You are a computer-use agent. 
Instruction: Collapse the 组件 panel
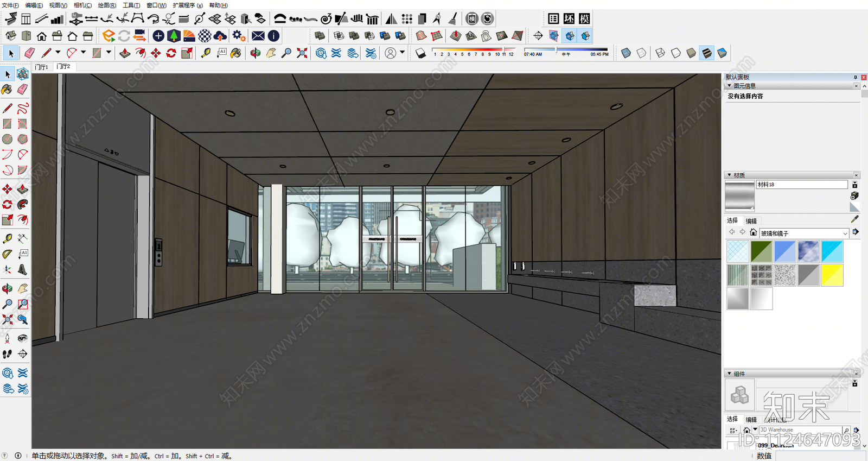coord(729,374)
